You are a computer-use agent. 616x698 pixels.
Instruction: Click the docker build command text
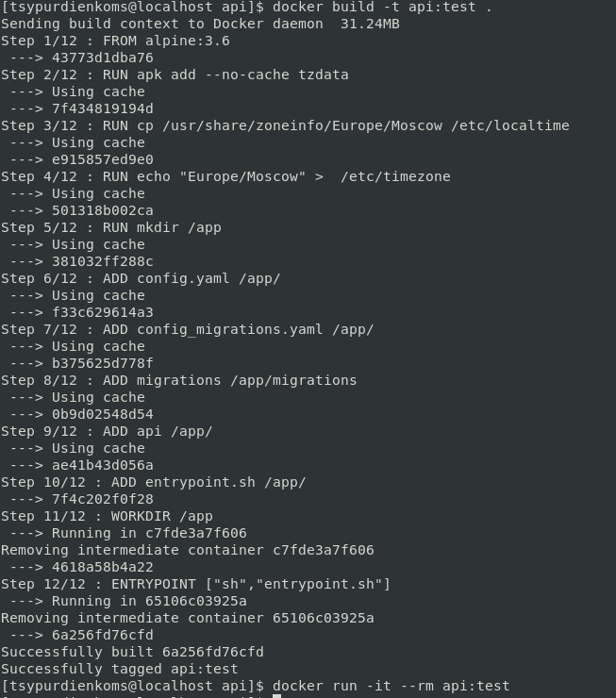(382, 8)
